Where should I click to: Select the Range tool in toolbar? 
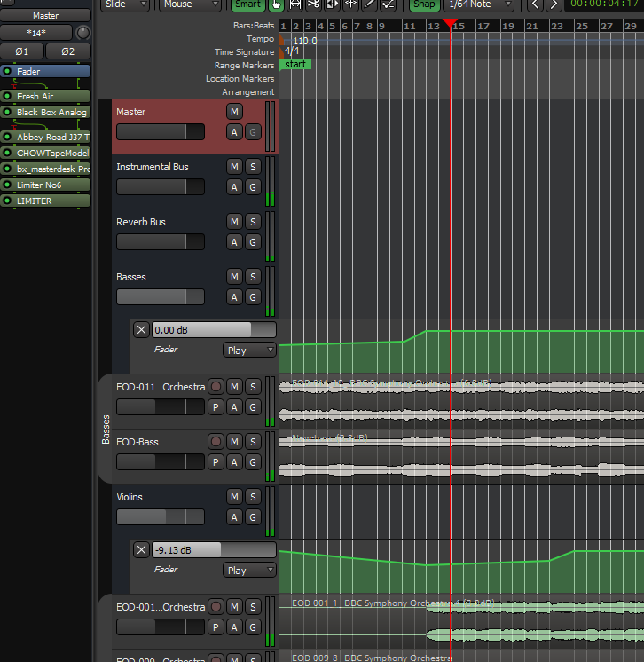(295, 4)
